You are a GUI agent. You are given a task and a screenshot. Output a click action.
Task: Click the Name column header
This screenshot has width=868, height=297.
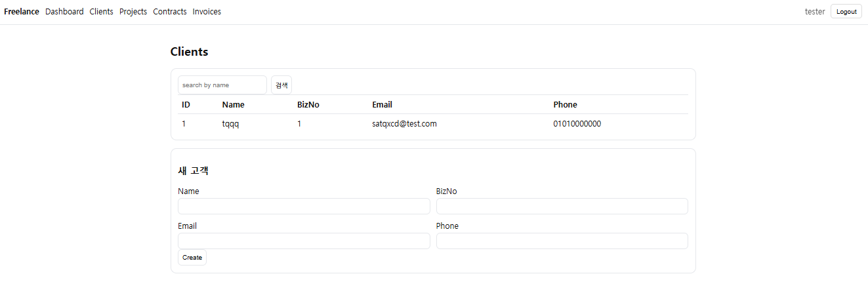click(234, 104)
